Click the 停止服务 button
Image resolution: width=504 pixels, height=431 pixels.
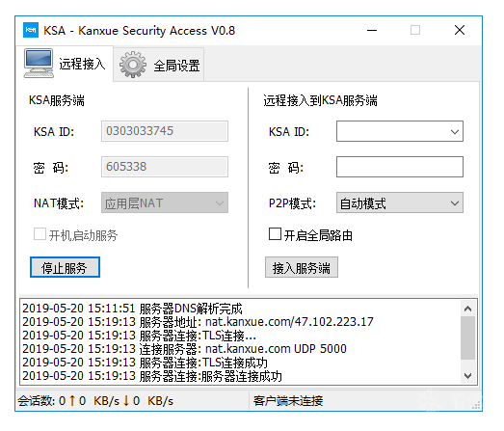[x=65, y=267]
